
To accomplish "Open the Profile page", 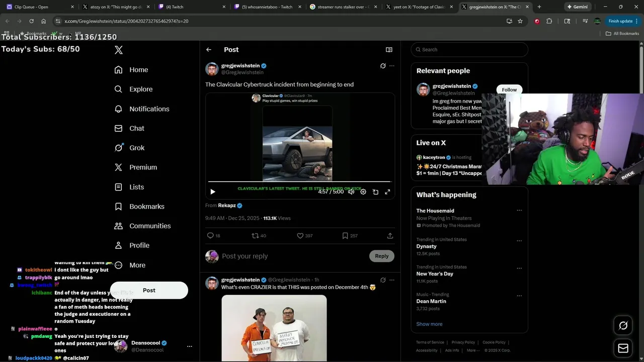I will (132, 245).
